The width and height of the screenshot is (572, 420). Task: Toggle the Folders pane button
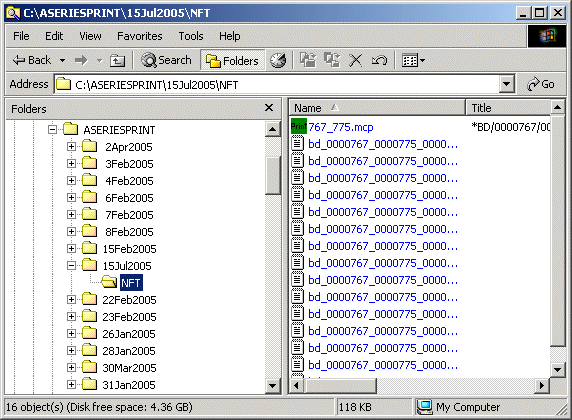coord(233,61)
